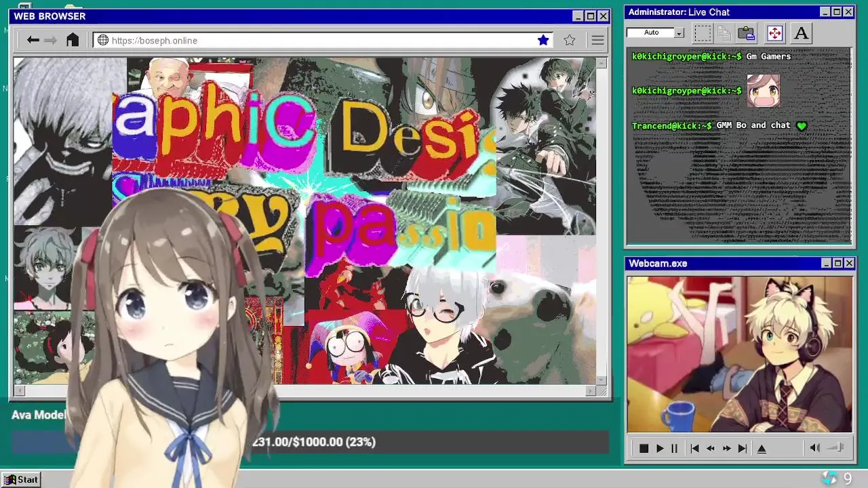868x488 pixels.
Task: Click the WEB BROWSER title bar
Action: [310, 16]
